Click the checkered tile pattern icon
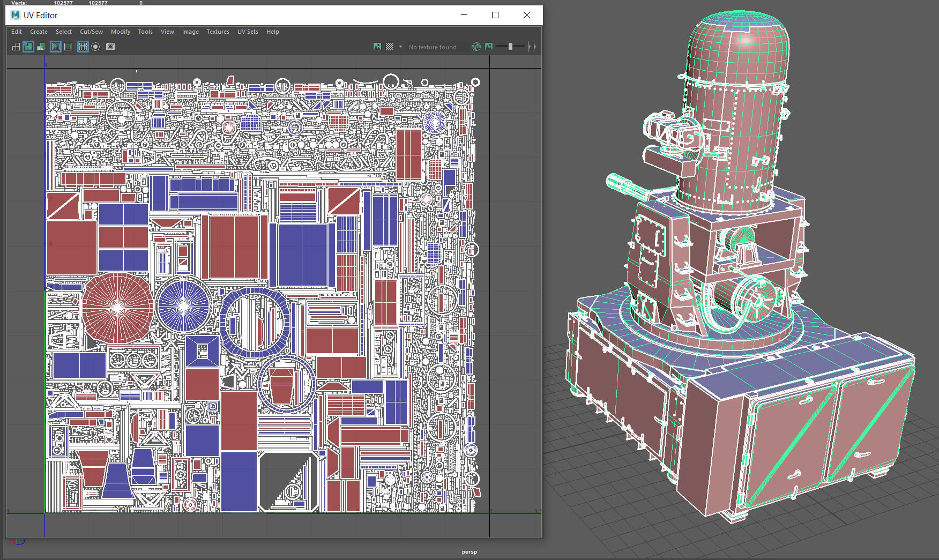939x560 pixels. coord(390,47)
